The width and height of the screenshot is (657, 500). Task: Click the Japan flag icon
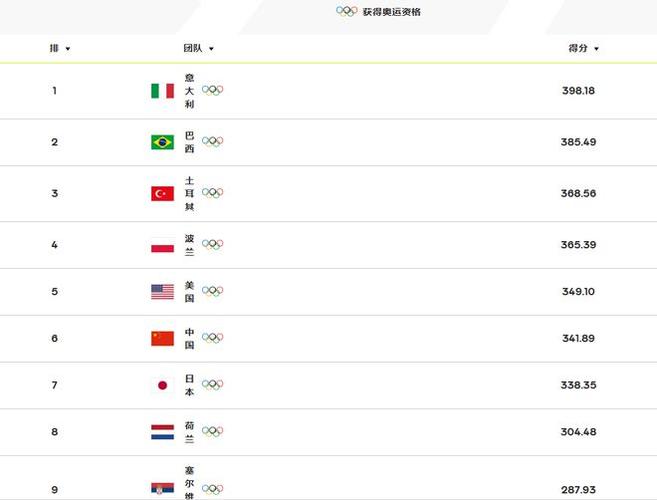click(x=163, y=385)
